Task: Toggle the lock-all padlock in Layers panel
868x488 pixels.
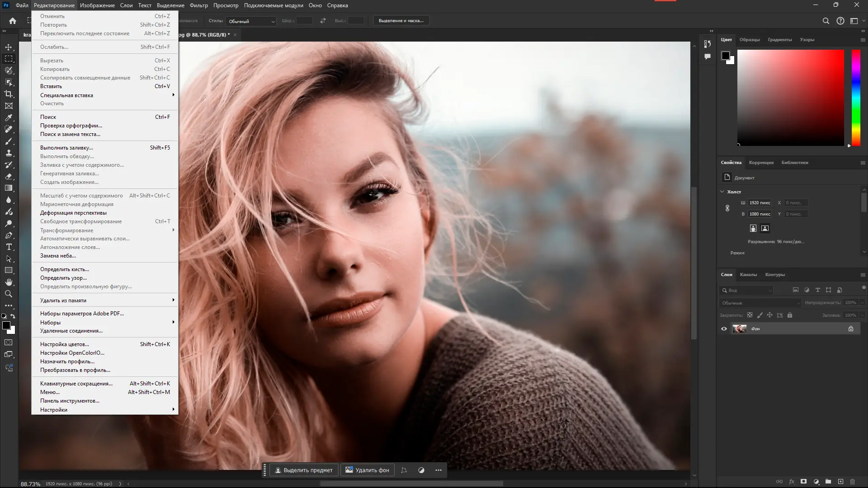Action: 790,315
